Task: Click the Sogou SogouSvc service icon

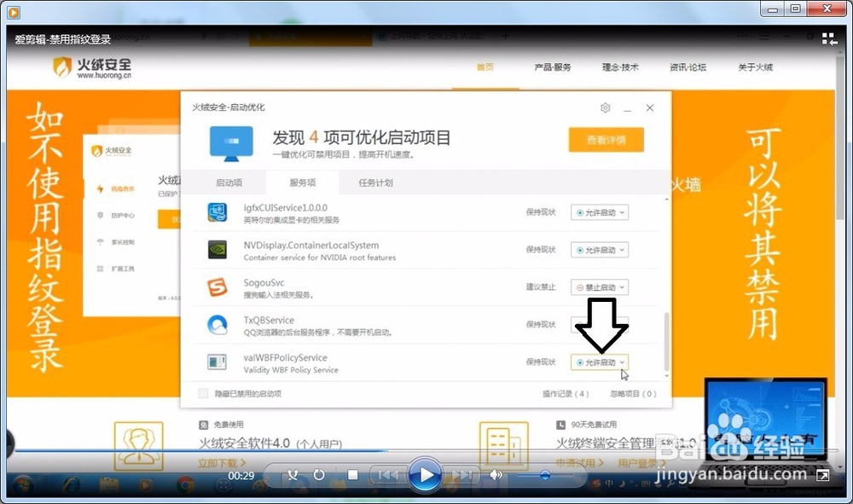Action: point(216,287)
